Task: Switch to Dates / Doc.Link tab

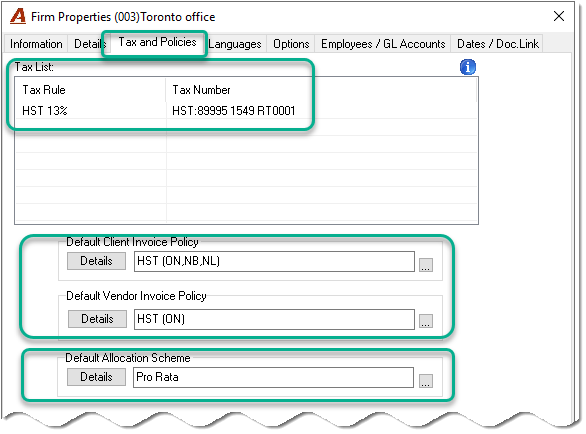Action: point(497,44)
